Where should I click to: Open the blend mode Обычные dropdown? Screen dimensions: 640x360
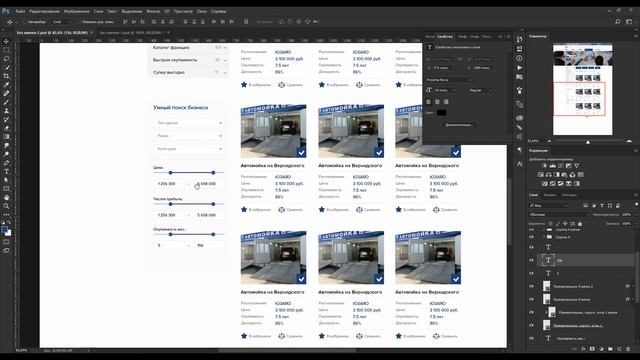(x=559, y=215)
